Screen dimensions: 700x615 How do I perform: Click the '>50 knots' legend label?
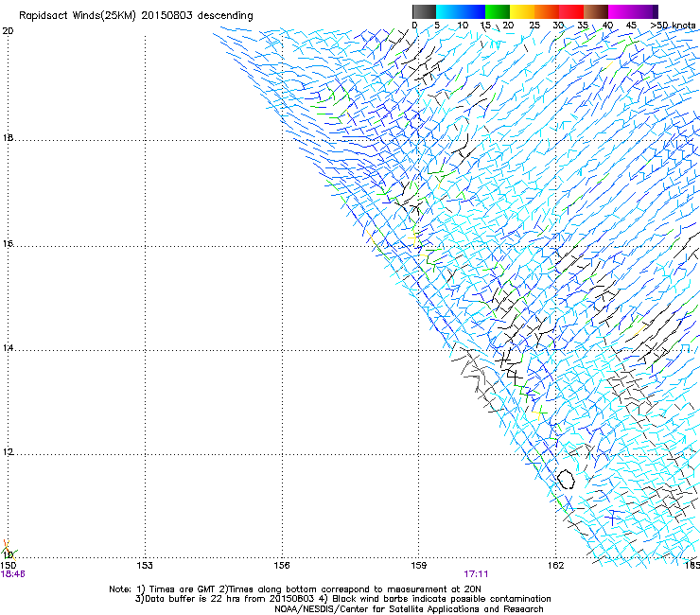click(x=674, y=25)
